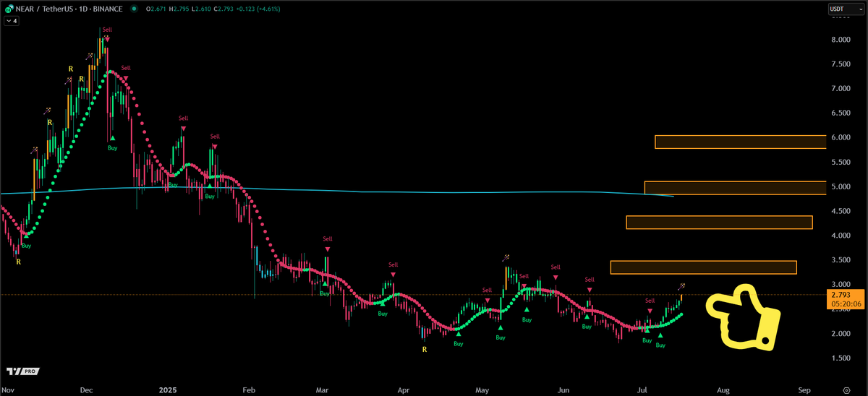Screen dimensions: 868x396
Task: Select the orange target box near 3.350
Action: click(x=703, y=267)
